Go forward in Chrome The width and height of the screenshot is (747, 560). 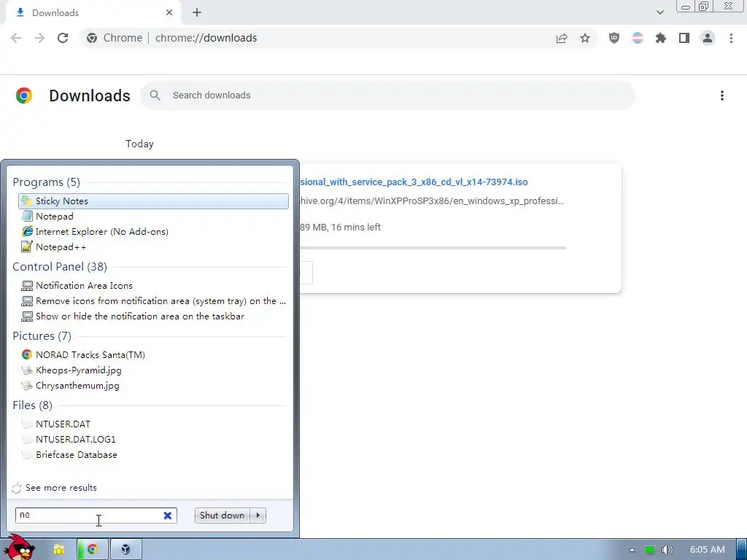pos(39,38)
